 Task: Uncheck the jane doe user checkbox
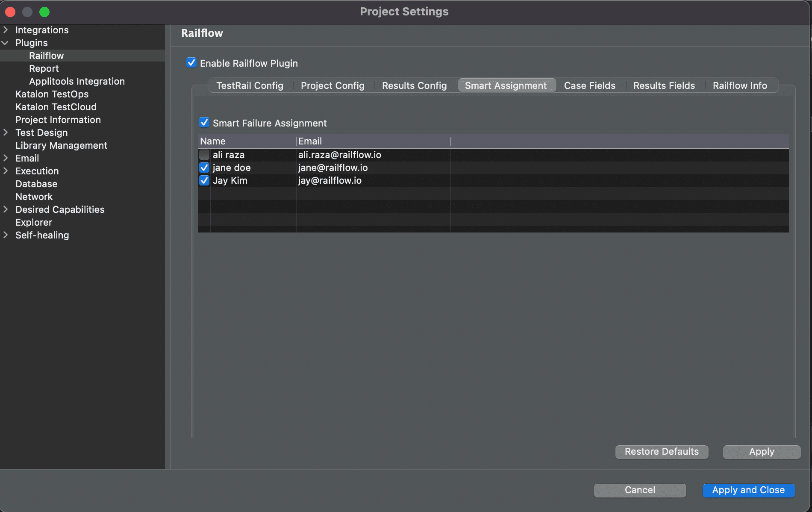[x=204, y=168]
